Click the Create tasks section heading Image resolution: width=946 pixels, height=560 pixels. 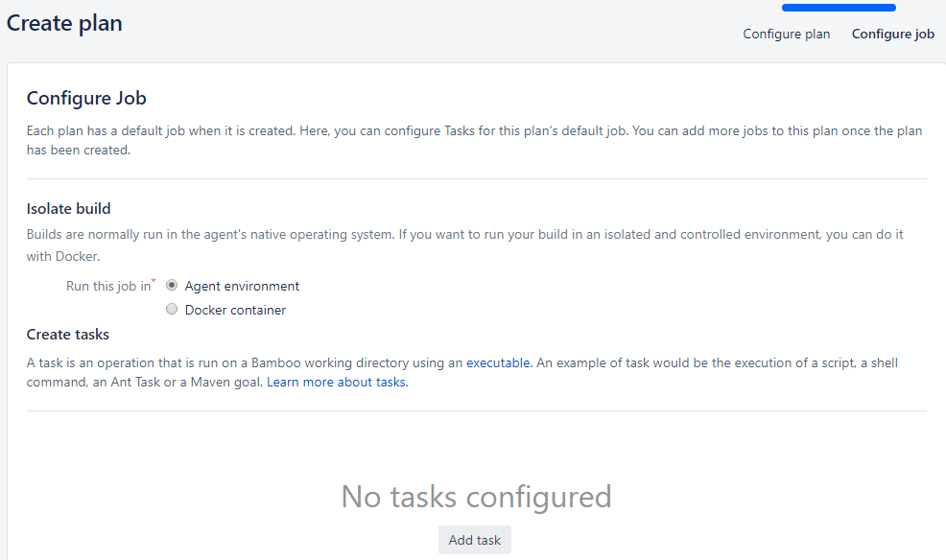pos(67,334)
